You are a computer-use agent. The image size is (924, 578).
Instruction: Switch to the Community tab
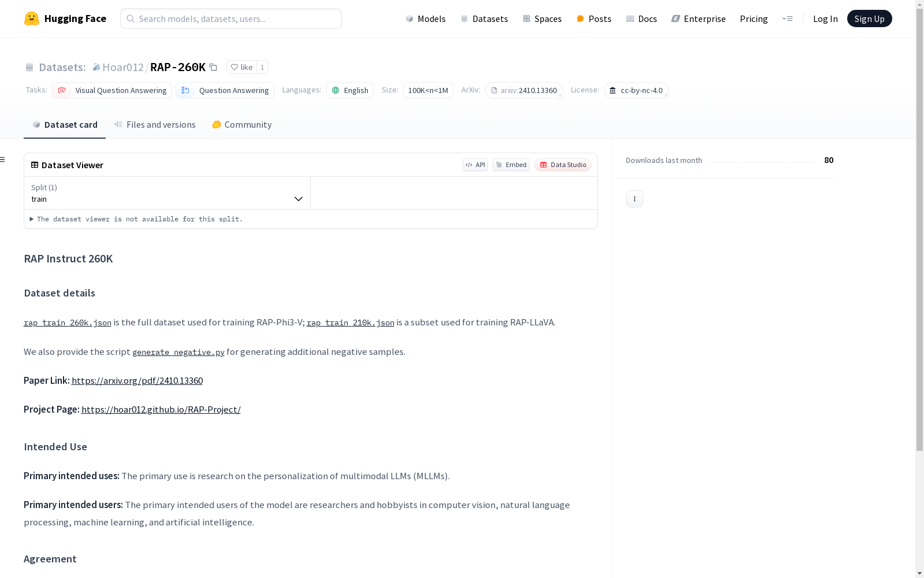point(242,124)
